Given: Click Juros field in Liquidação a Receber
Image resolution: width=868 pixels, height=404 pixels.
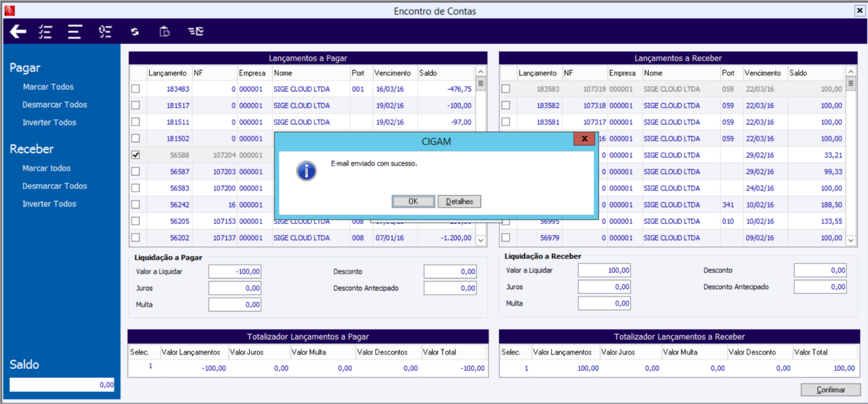Looking at the screenshot, I should (604, 287).
